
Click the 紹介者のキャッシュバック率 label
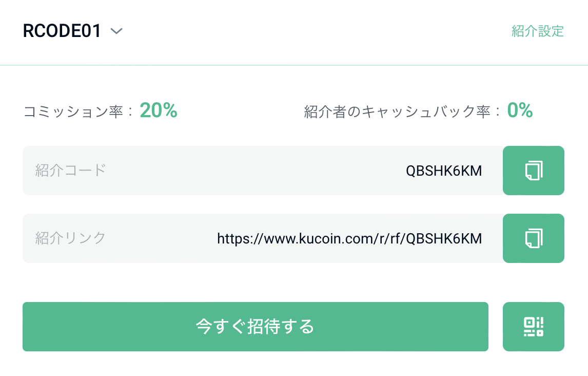pyautogui.click(x=397, y=111)
